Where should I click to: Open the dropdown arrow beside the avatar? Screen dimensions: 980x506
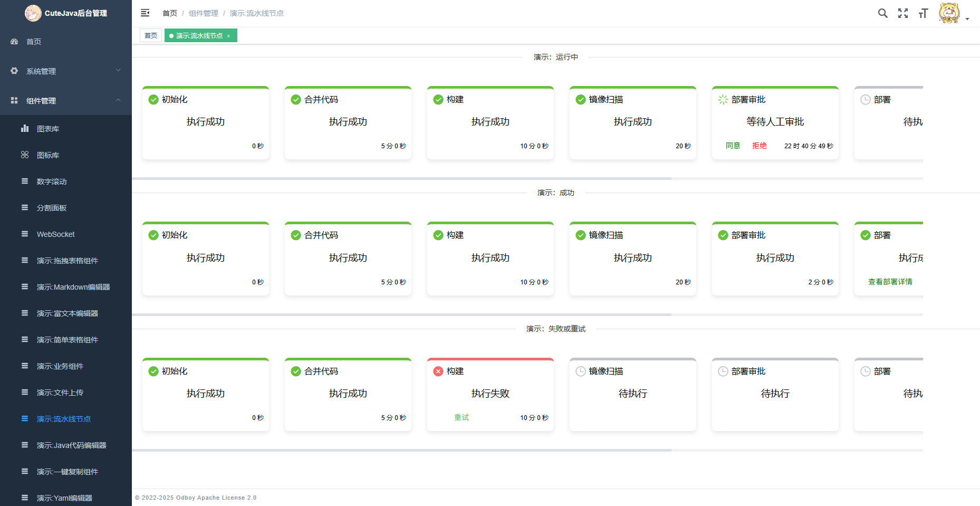967,19
